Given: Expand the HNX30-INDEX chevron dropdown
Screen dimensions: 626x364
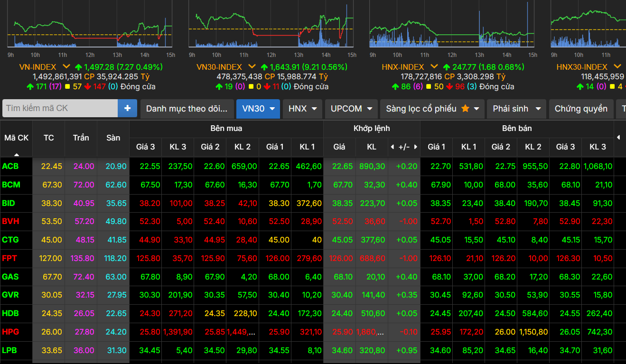Looking at the screenshot, I should coord(617,67).
